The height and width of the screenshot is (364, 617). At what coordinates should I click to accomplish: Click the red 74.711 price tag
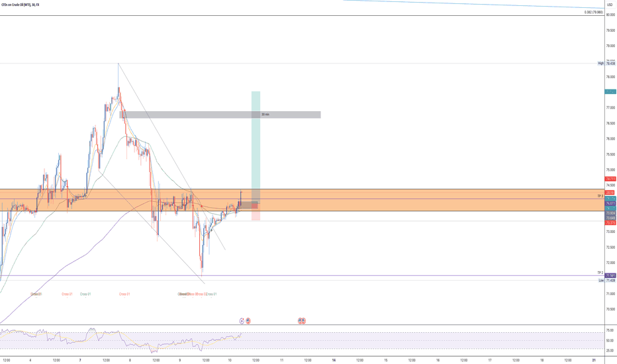click(610, 179)
